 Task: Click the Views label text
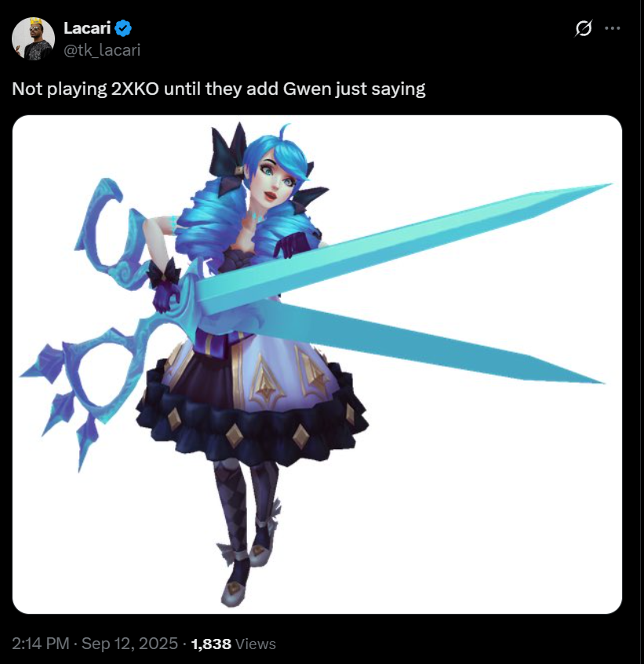[256, 644]
